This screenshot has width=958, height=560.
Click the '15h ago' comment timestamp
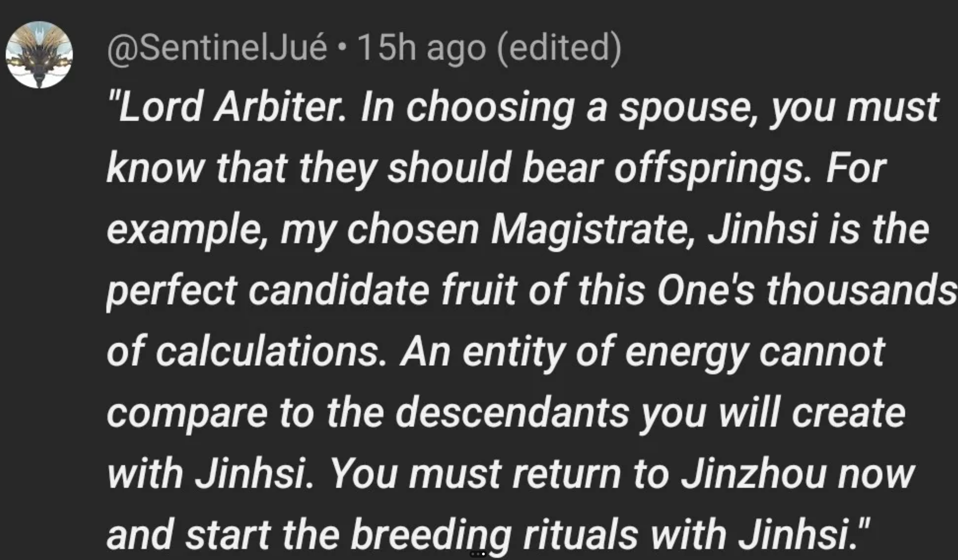[x=421, y=48]
